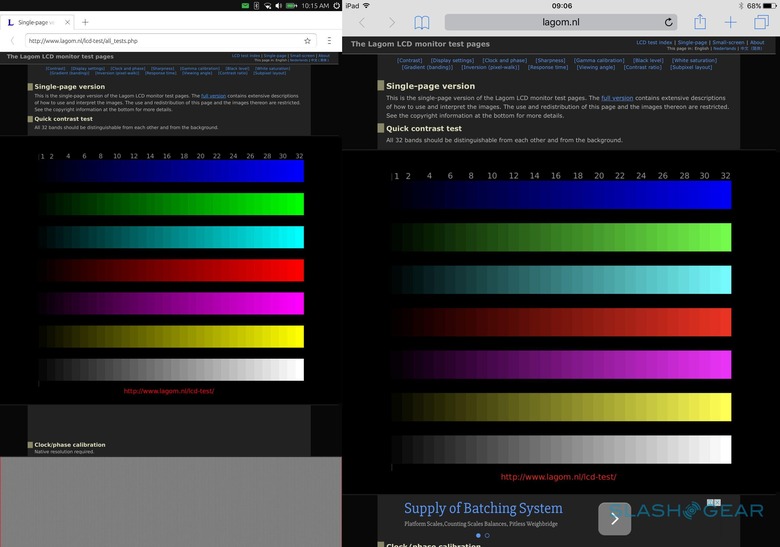Open [Sharpness] nav link in Safari page

(x=550, y=61)
